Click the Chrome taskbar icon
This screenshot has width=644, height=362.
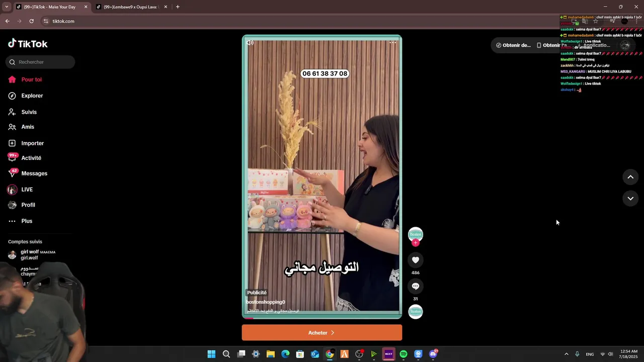[x=330, y=354]
